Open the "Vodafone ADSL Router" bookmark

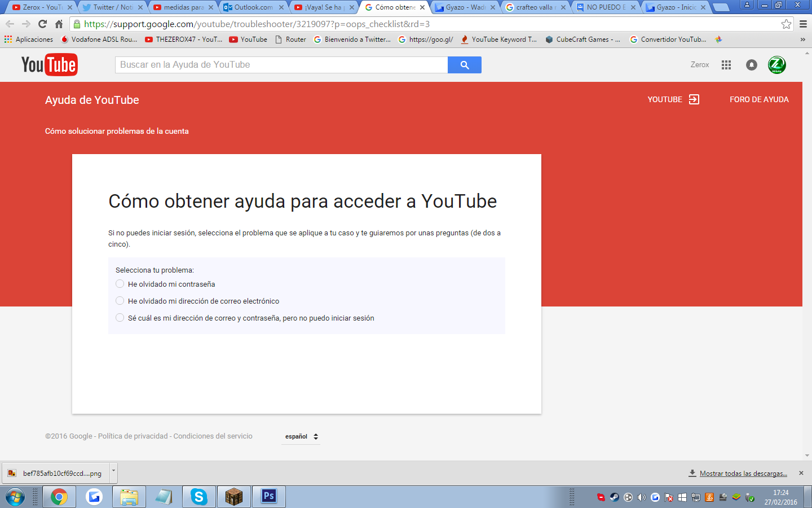pos(99,40)
